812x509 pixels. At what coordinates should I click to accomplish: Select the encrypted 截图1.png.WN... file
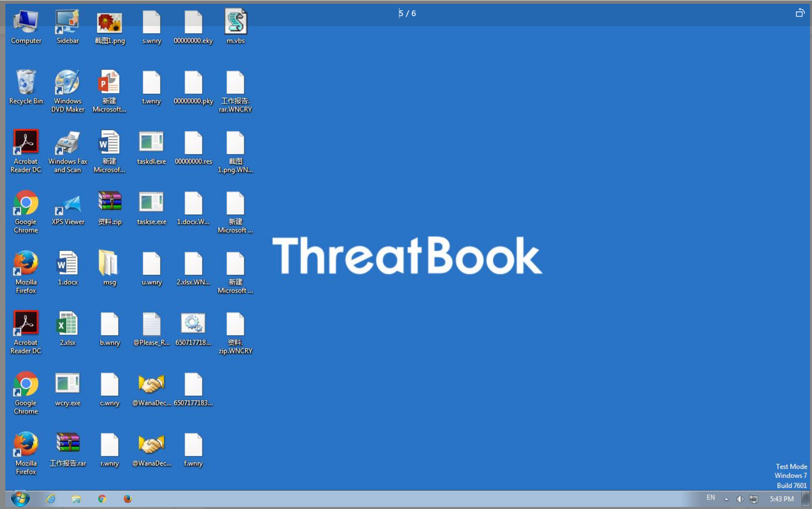[x=235, y=152]
